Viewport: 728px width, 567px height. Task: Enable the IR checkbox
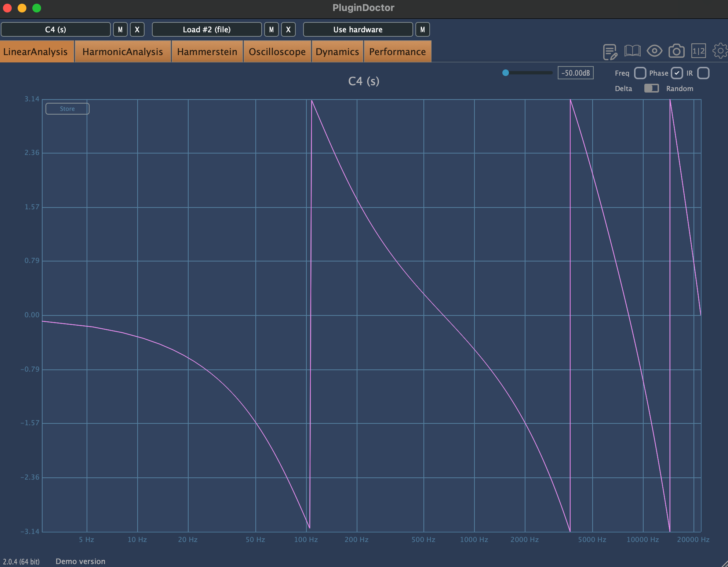703,73
